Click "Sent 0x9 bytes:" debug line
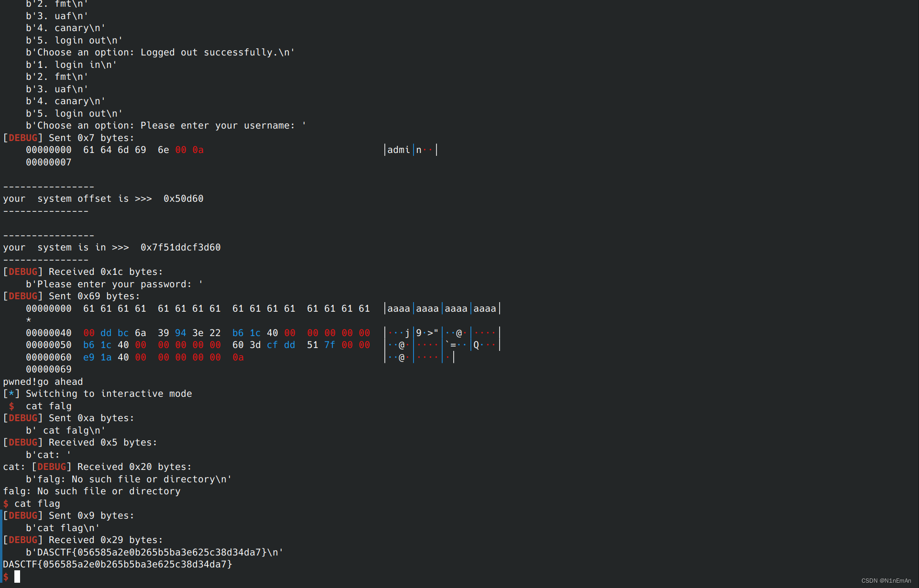The height and width of the screenshot is (588, 919). (69, 515)
